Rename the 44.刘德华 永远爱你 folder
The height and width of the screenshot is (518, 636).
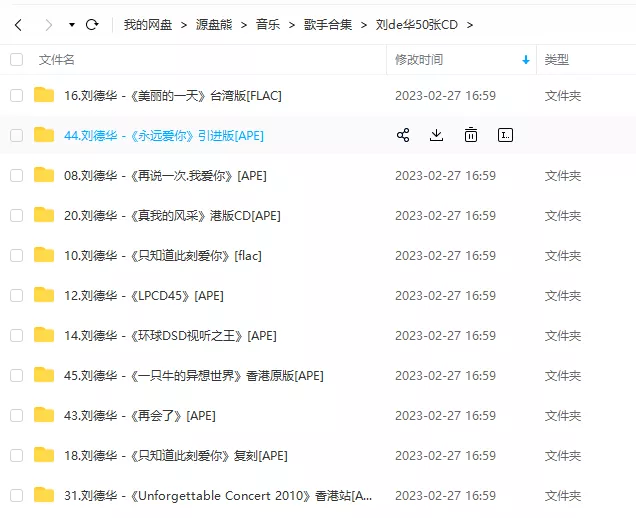coord(505,135)
